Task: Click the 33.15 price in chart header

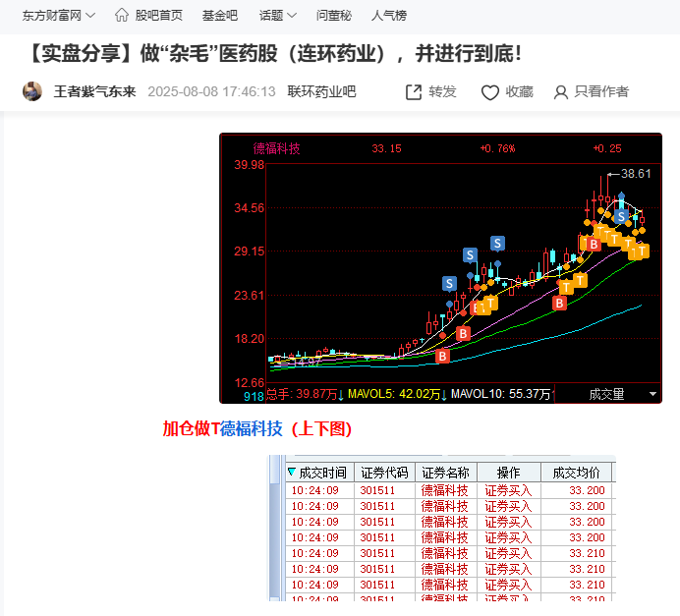Action: click(x=386, y=148)
